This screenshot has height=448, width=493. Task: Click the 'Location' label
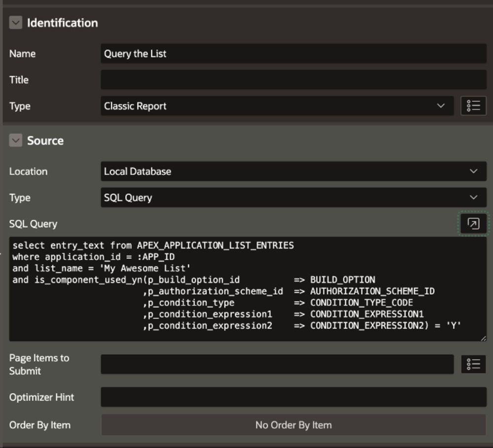tap(28, 172)
